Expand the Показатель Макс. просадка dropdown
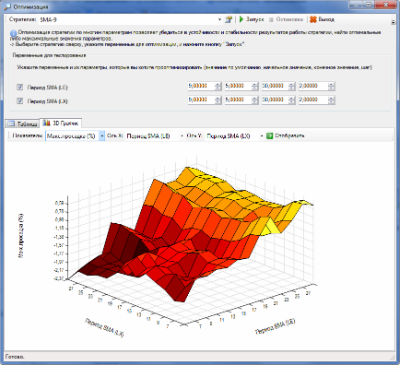Image resolution: width=400 pixels, height=372 pixels. point(75,136)
